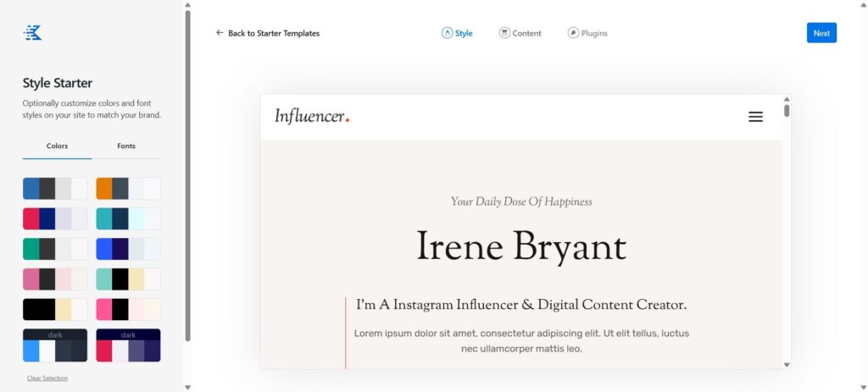Screen dimensions: 868x392
Task: Open the Content step tab
Action: tap(520, 33)
